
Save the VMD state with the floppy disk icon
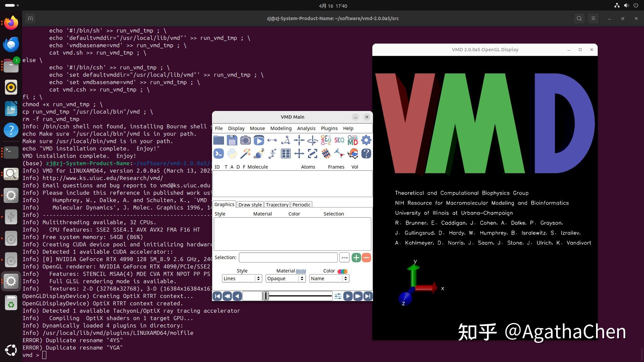coord(232,140)
